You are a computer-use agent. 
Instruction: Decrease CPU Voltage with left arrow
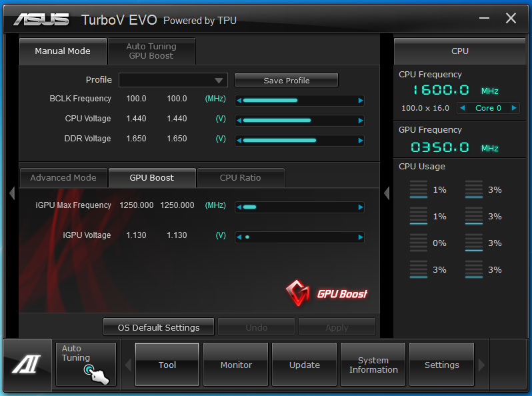(x=239, y=121)
